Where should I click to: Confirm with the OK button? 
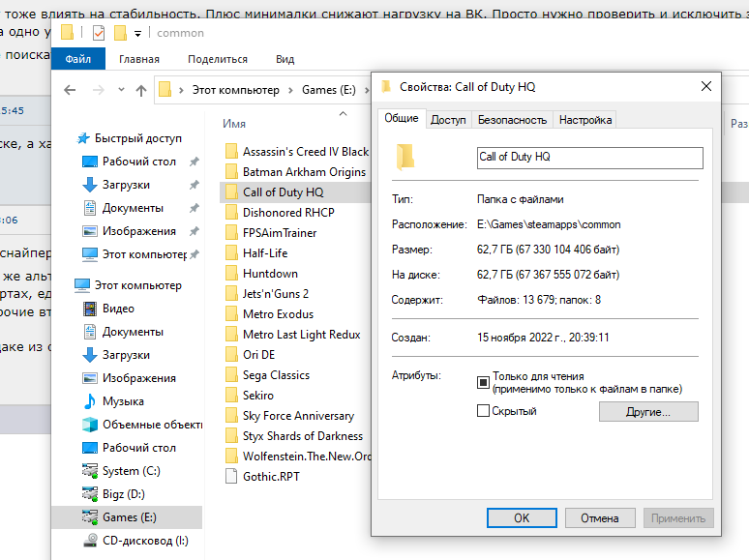point(522,518)
